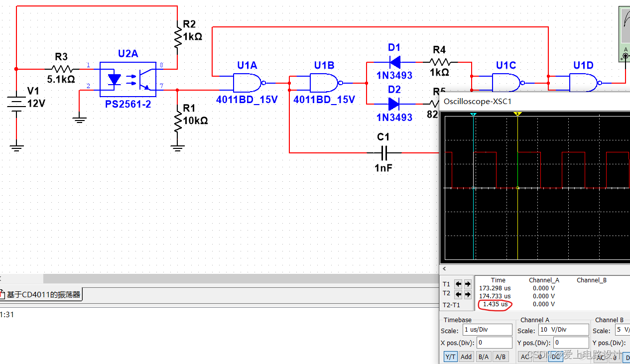Click the 1nF value label of C1
The image size is (630, 364).
(383, 168)
